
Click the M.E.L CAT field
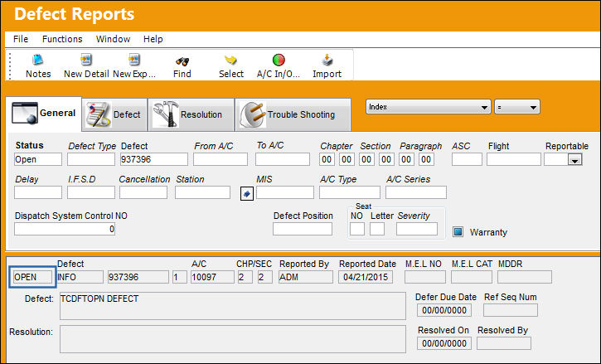click(x=471, y=277)
